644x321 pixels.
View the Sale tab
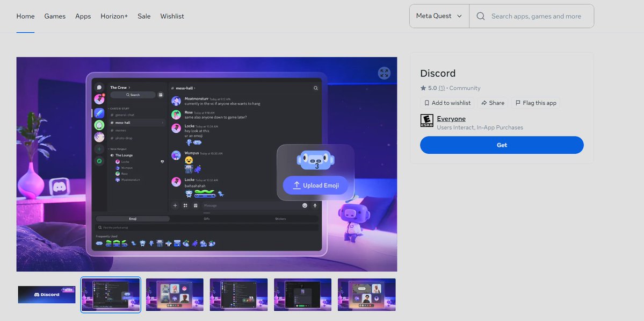[144, 16]
